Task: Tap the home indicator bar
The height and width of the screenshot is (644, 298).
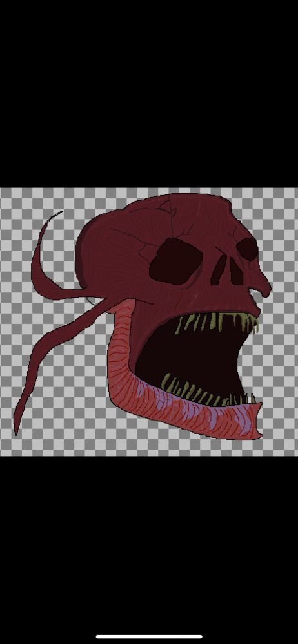Action: click(x=149, y=637)
